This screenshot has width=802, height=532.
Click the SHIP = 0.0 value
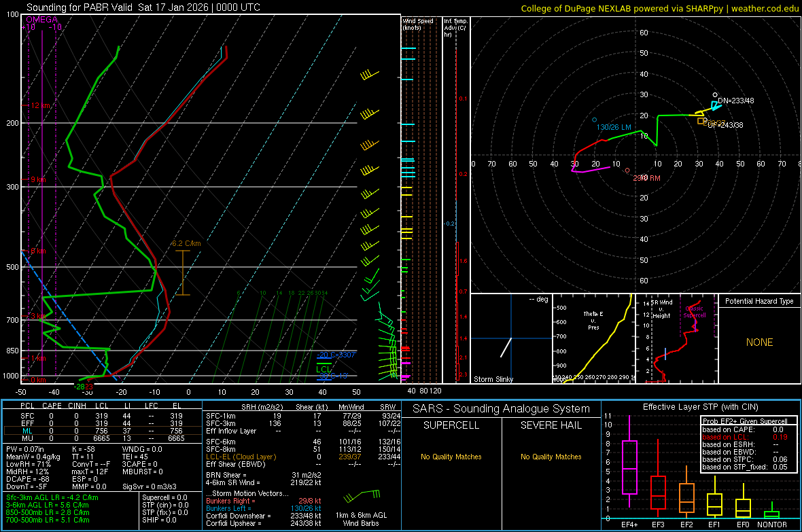[159, 520]
